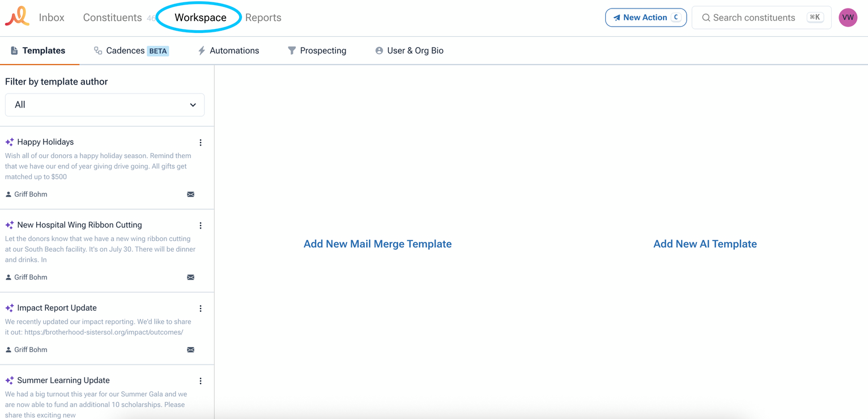Click the Cadences flow icon
Viewport: 868px width, 419px height.
[x=98, y=50]
